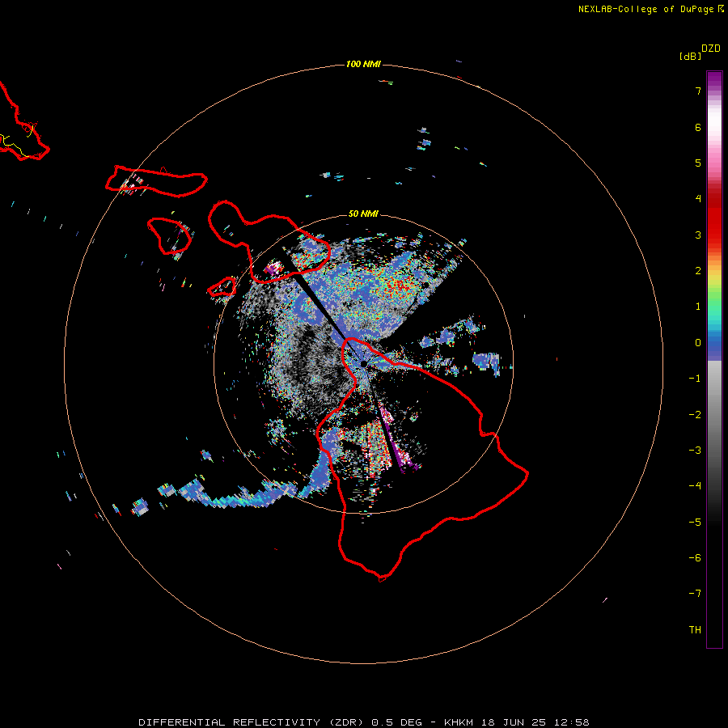728x728 pixels.
Task: Click the 100 NMI range ring label
Action: click(x=363, y=64)
